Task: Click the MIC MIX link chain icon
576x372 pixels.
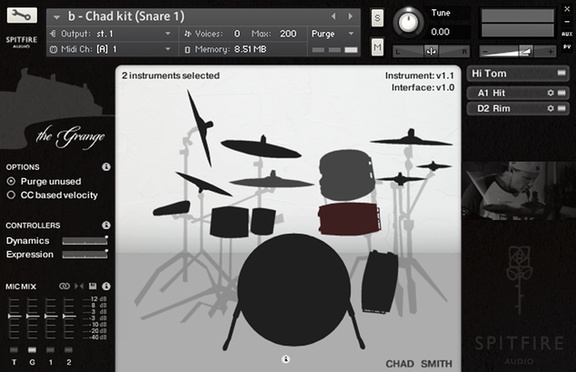Action: pyautogui.click(x=64, y=286)
